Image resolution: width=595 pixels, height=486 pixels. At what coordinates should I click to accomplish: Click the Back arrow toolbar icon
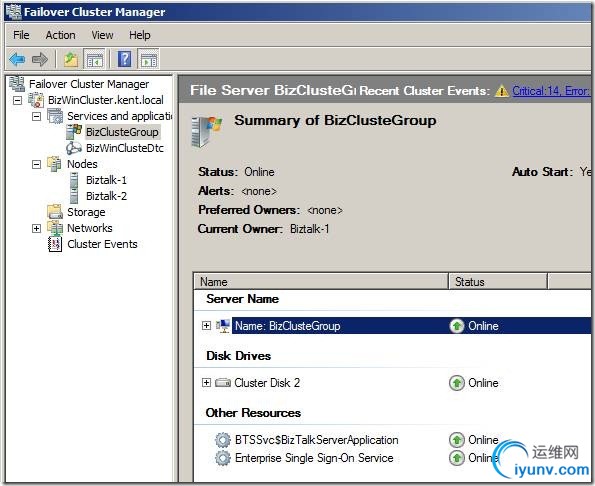coord(17,59)
